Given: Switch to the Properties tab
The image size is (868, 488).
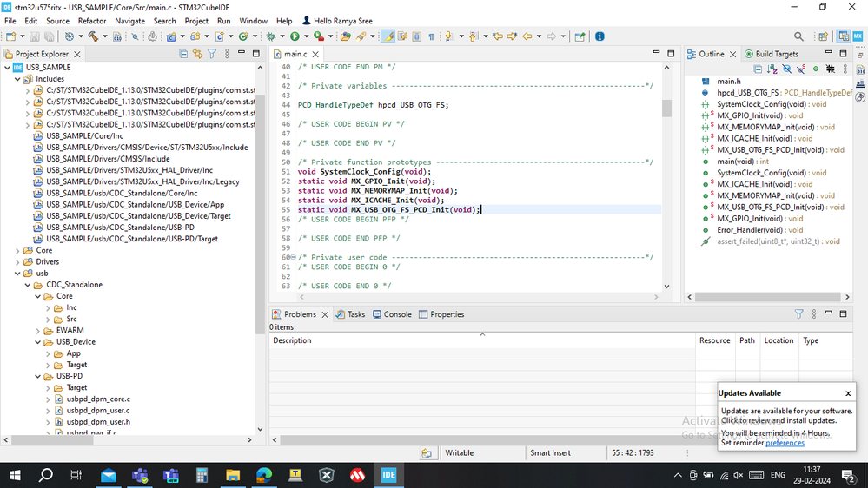Looking at the screenshot, I should (x=441, y=314).
